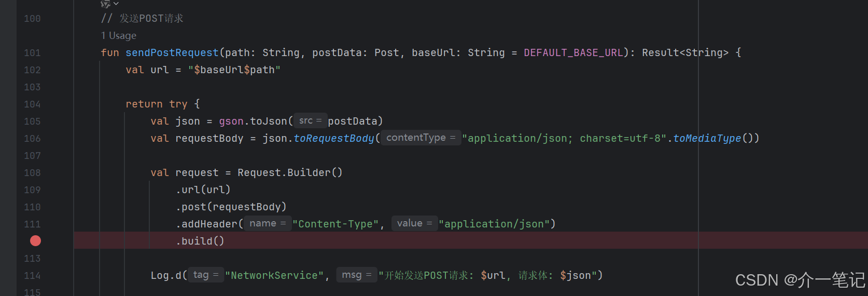Screen dimensions: 868x296
Task: Click gutter line number 114
Action: coord(32,276)
